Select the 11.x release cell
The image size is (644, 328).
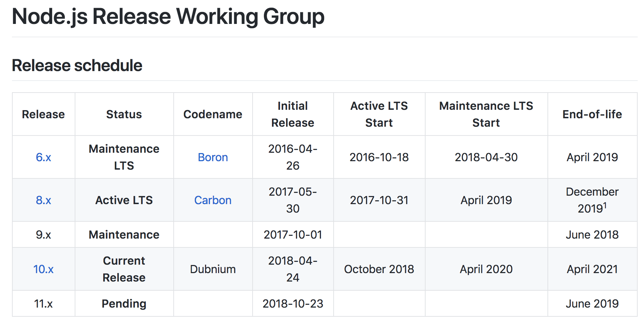pyautogui.click(x=43, y=304)
